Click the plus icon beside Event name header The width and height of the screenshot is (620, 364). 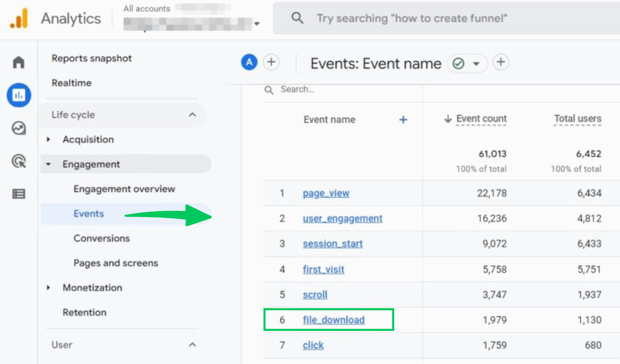(x=403, y=120)
